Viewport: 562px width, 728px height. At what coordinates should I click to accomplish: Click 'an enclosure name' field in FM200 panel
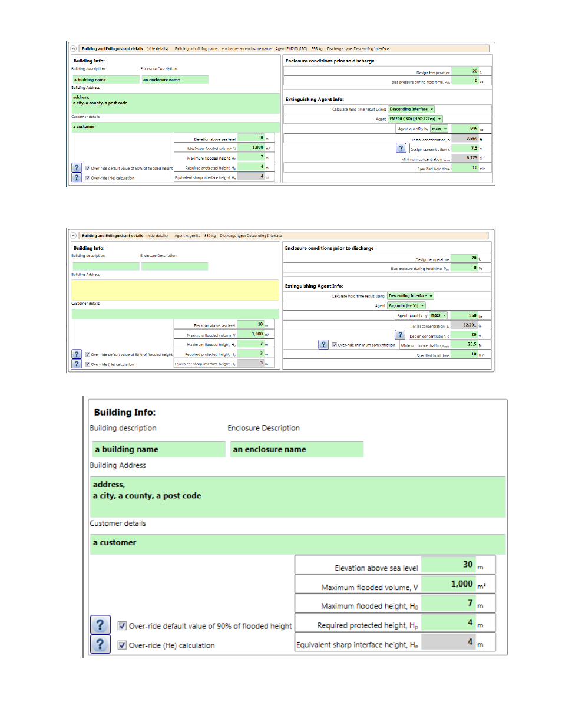175,80
